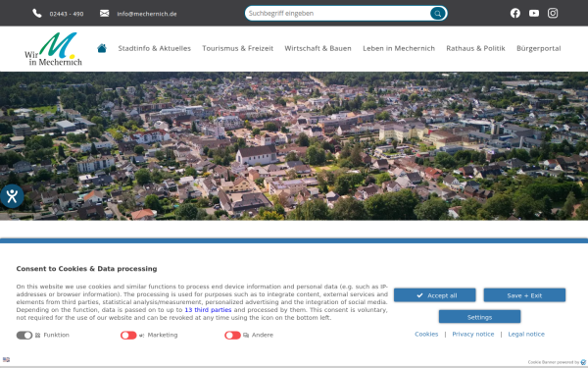Open the Facebook page icon
588x368 pixels.
(x=515, y=13)
